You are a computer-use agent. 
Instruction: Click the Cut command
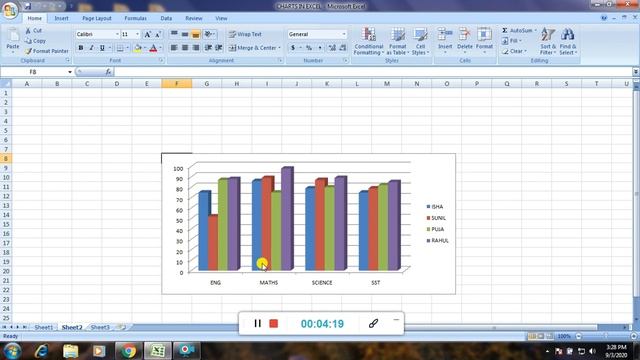click(x=34, y=31)
